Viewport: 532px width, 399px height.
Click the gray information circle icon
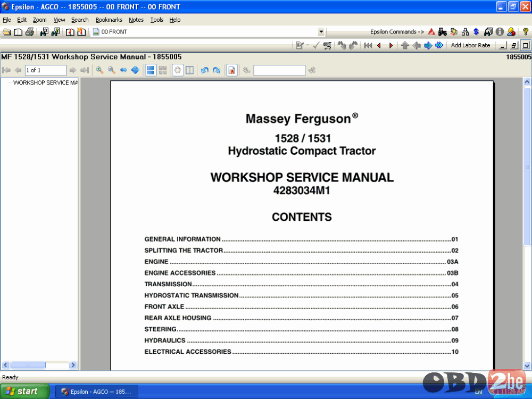(x=500, y=32)
